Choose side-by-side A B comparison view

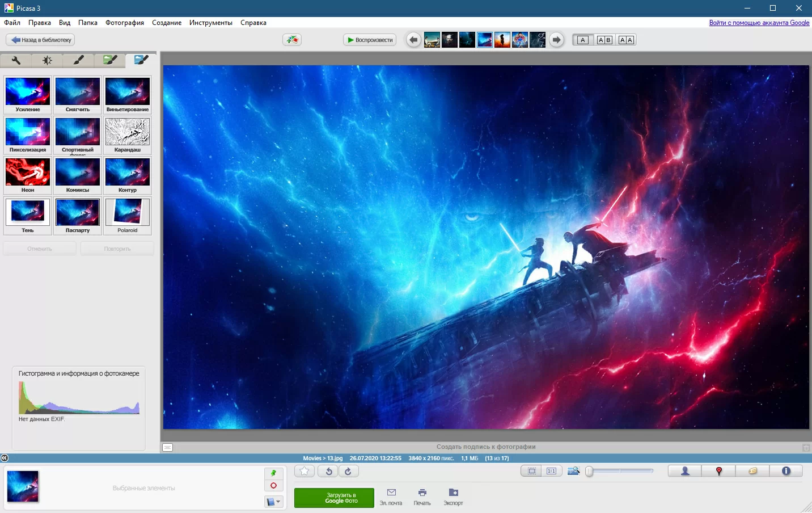point(604,40)
